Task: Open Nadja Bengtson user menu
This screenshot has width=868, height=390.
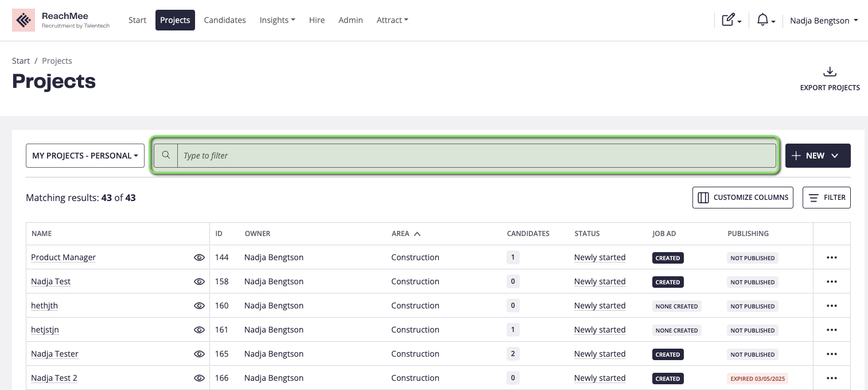Action: tap(823, 21)
